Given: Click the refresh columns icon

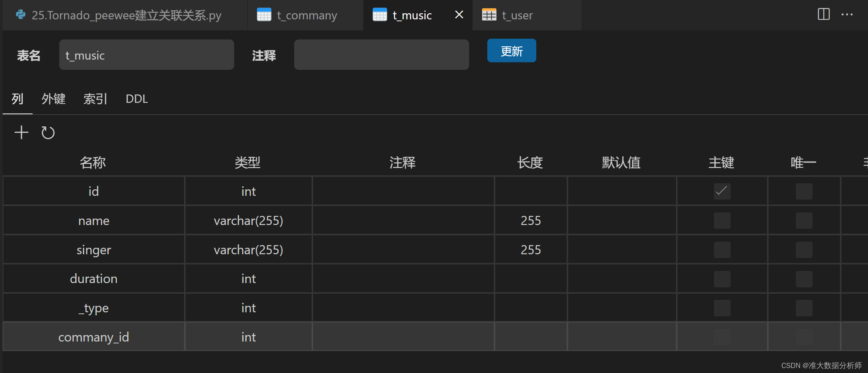Looking at the screenshot, I should (48, 132).
